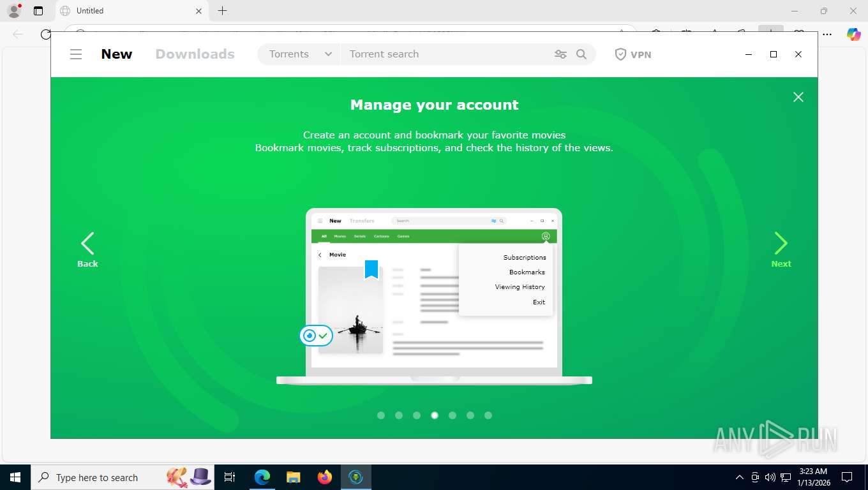Select the fourth active slide dot

coord(435,415)
